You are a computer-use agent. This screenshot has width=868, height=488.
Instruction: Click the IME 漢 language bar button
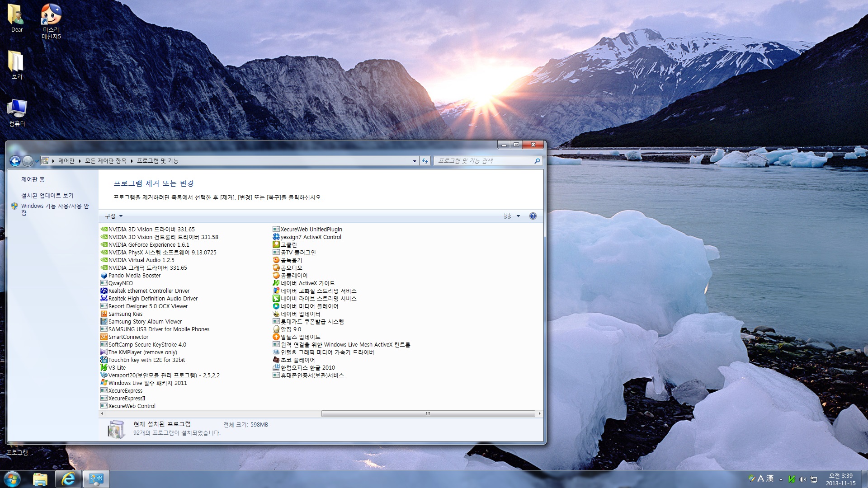click(770, 479)
